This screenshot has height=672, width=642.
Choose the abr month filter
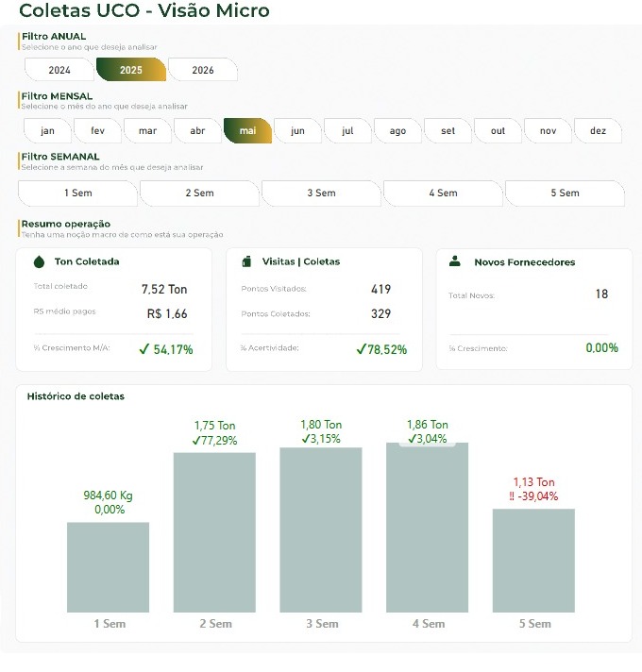(x=197, y=130)
